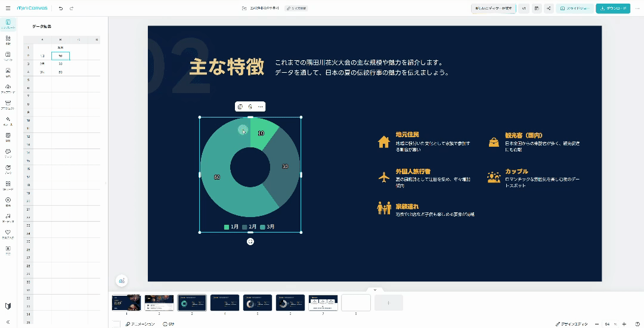644x328 pixels.
Task: Open the Background panel in sidebar
Action: tap(8, 137)
